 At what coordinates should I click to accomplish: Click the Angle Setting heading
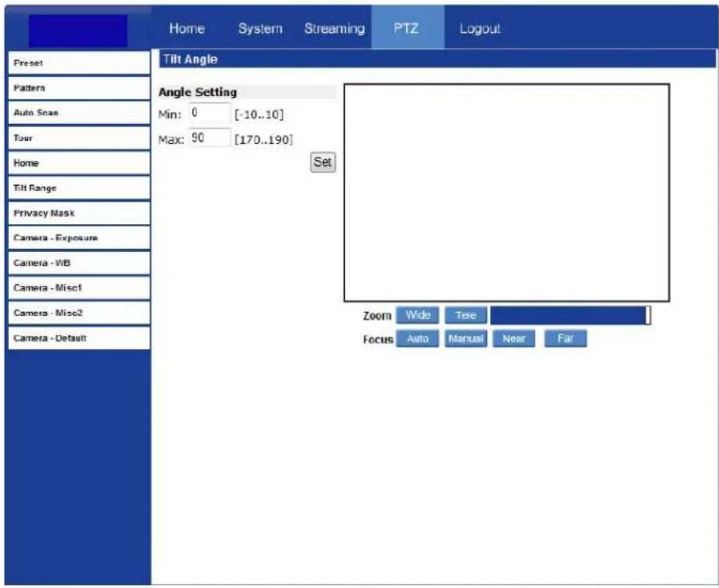(198, 92)
